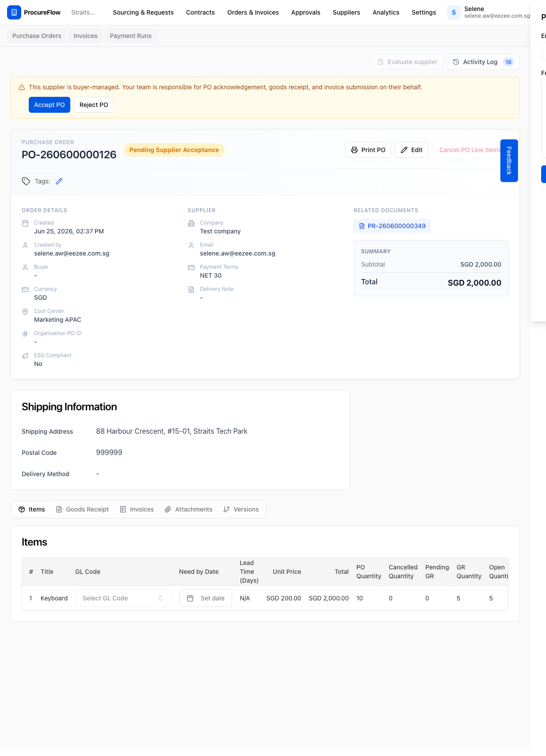Open the Select GL Code dropdown
The image size is (546, 756).
pyautogui.click(x=123, y=598)
